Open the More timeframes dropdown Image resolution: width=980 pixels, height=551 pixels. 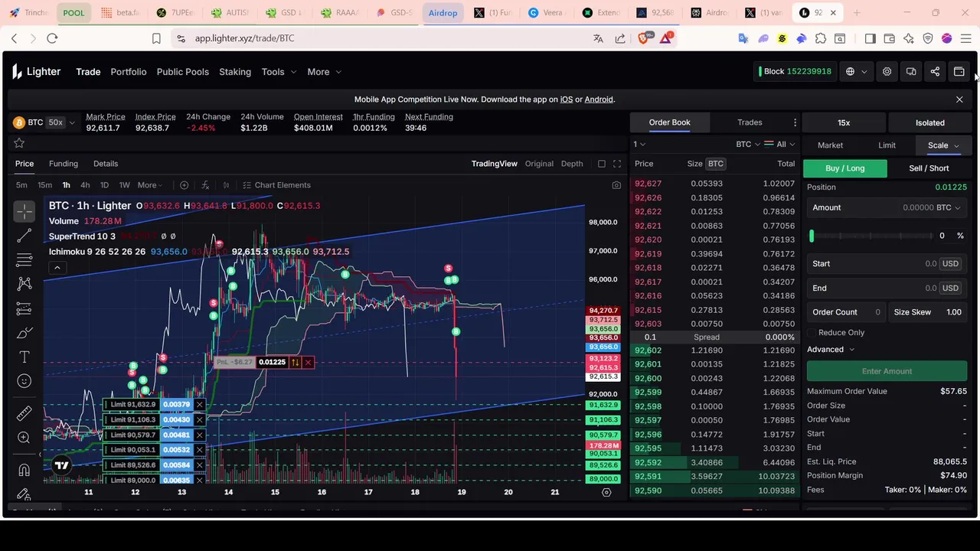(150, 185)
